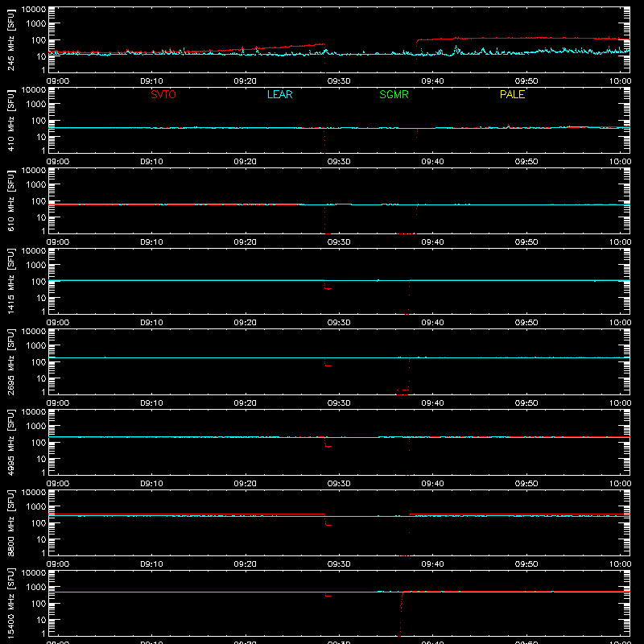This screenshot has width=644, height=644.
Task: Click 09:10 tick label under 245 MHz plot
Action: click(x=151, y=81)
